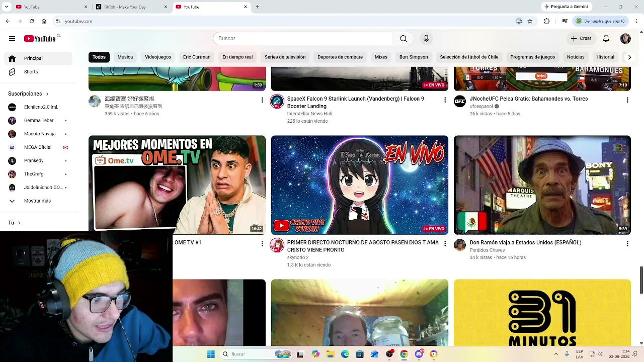This screenshot has width=644, height=362.
Task: Select the Selección de fútbol de Chile chip
Action: click(x=469, y=57)
